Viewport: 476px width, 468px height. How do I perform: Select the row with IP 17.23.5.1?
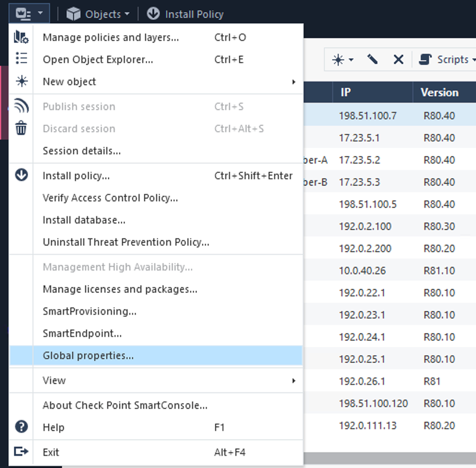click(390, 137)
